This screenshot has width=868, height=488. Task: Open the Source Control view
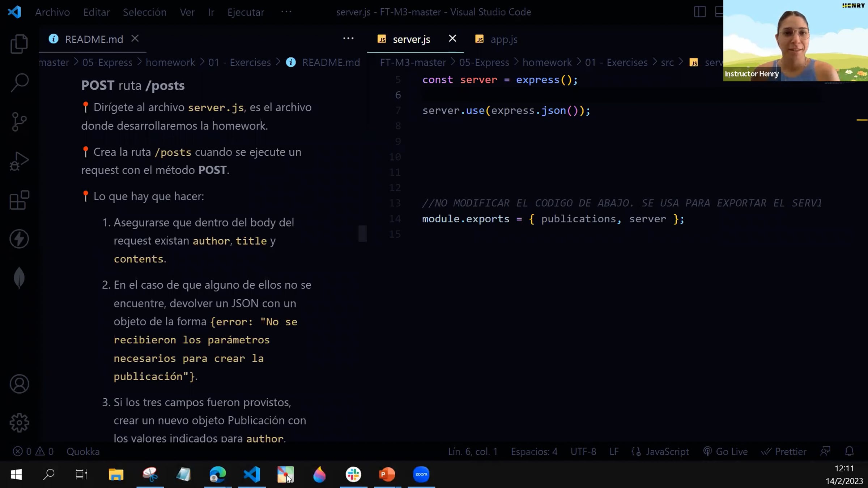point(19,122)
